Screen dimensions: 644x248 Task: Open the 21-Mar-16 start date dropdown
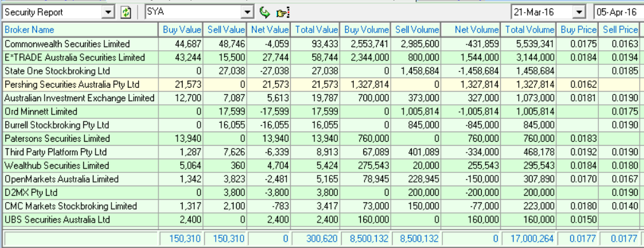pos(578,12)
